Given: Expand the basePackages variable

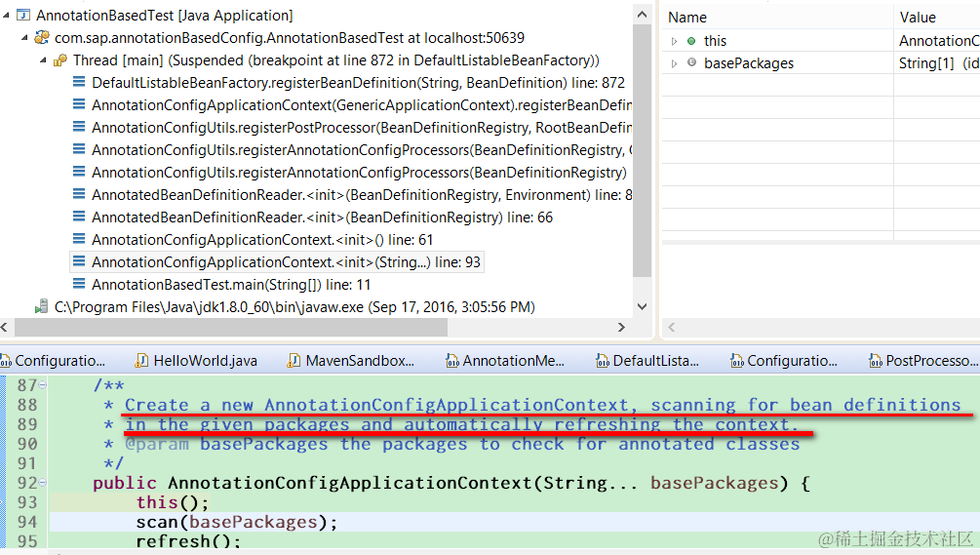Looking at the screenshot, I should coord(675,63).
